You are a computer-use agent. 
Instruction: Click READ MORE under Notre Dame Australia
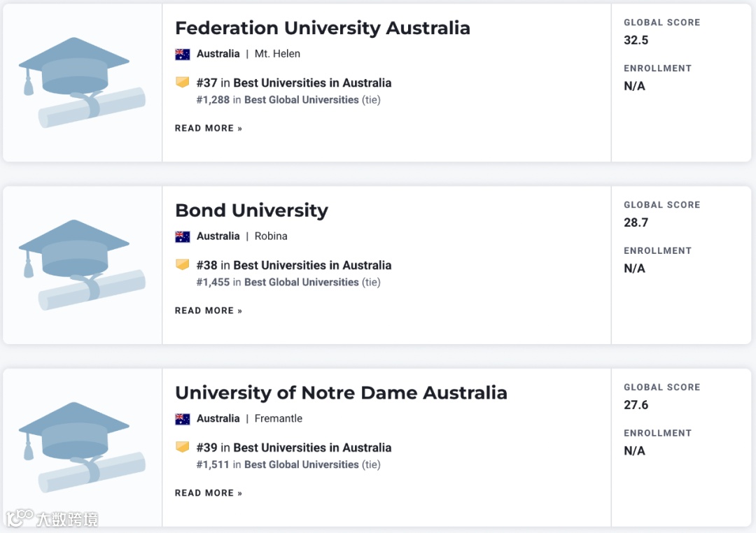(x=208, y=494)
